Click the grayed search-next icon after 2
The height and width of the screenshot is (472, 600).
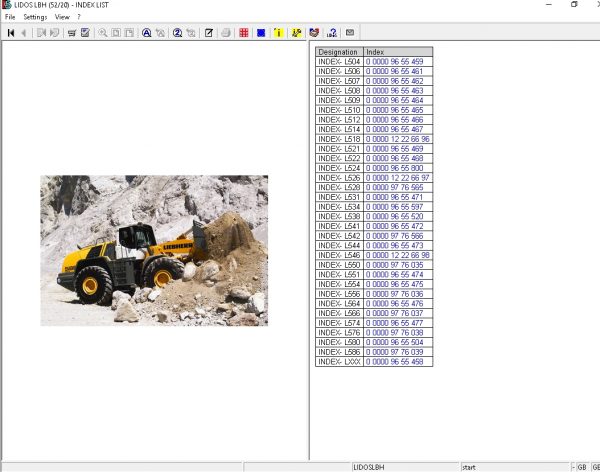191,33
